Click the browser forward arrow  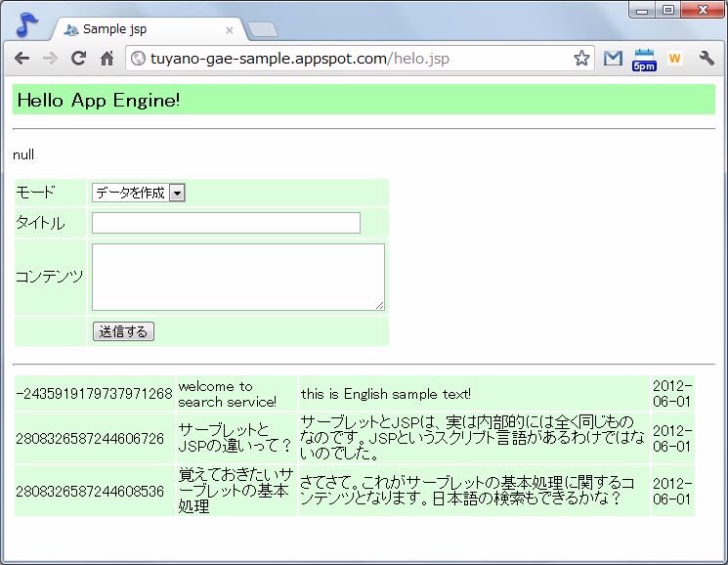50,59
